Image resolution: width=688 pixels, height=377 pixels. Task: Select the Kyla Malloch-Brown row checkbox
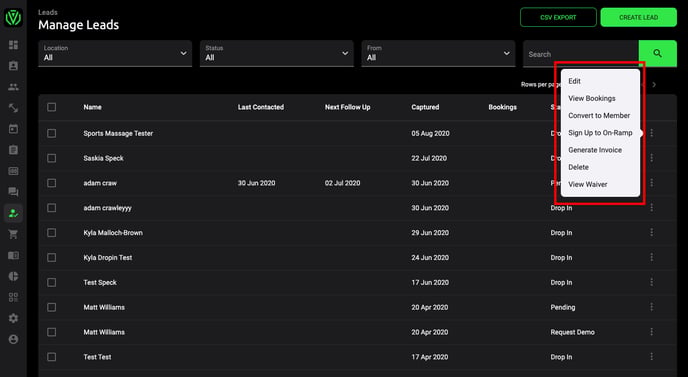[52, 233]
